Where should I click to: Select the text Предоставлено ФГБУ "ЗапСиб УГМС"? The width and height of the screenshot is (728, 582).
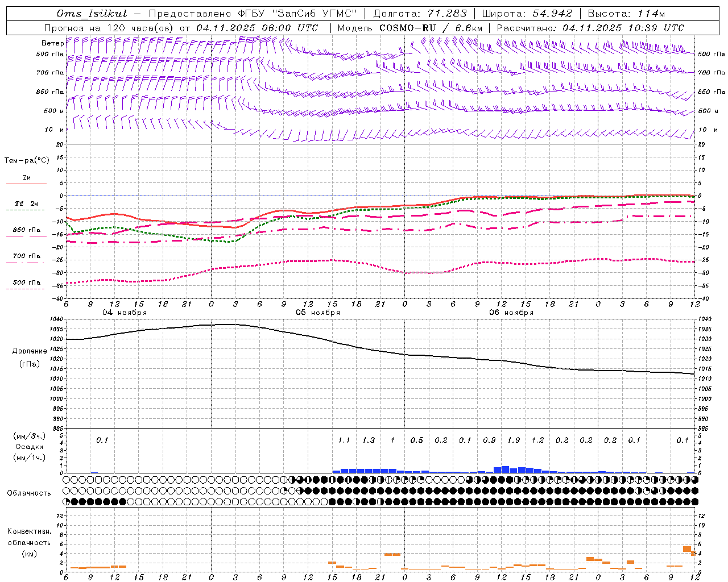(x=253, y=14)
